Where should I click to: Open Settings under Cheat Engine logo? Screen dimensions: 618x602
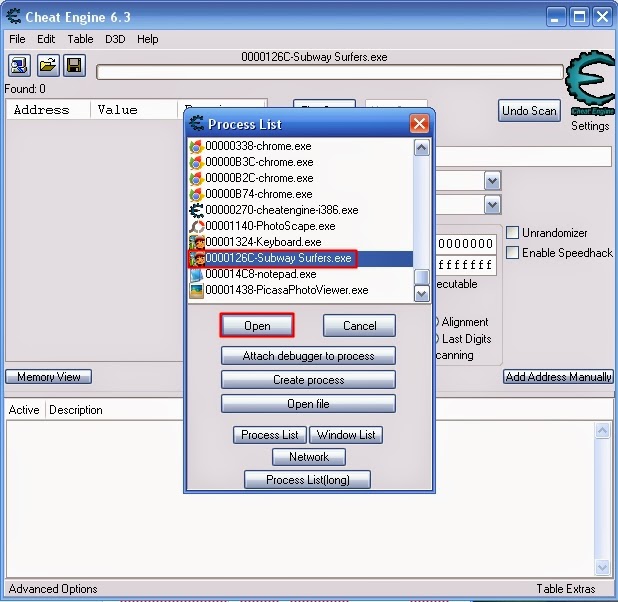coord(590,126)
